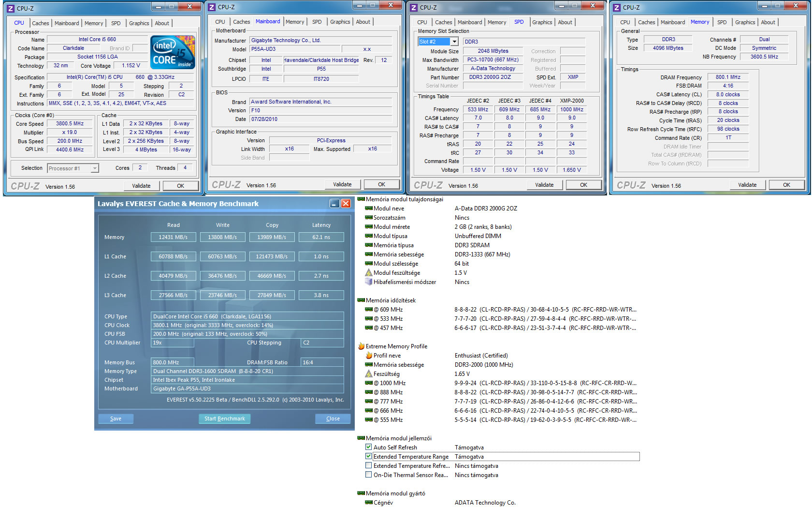This screenshot has height=508, width=812.
Task: Click the memory chip icon beside Modul neve
Action: (x=369, y=209)
